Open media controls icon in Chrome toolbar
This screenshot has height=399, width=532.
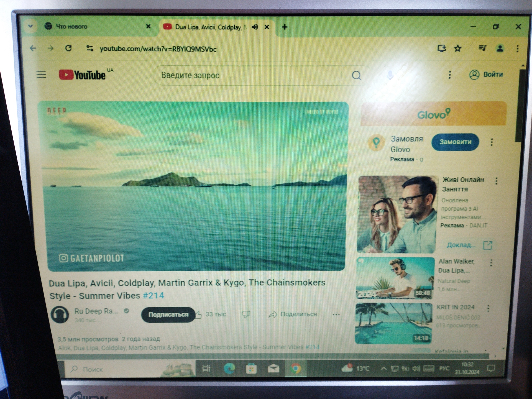(482, 48)
